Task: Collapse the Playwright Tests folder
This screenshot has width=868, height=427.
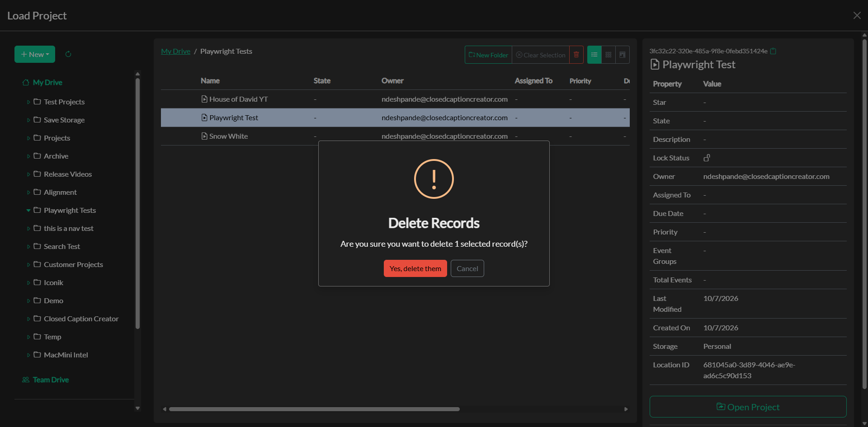Action: click(x=28, y=211)
